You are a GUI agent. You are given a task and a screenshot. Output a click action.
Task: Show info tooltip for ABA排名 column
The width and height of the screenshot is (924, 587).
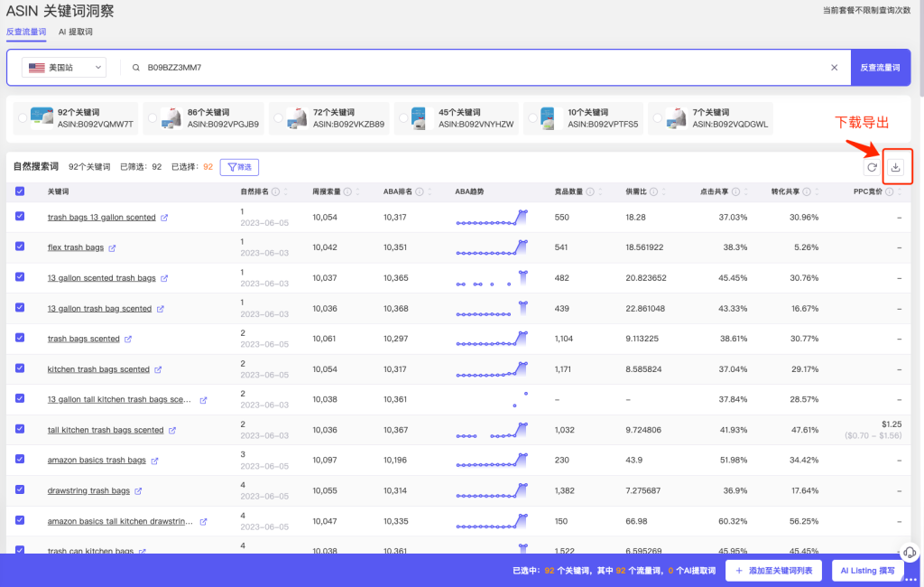coord(420,191)
